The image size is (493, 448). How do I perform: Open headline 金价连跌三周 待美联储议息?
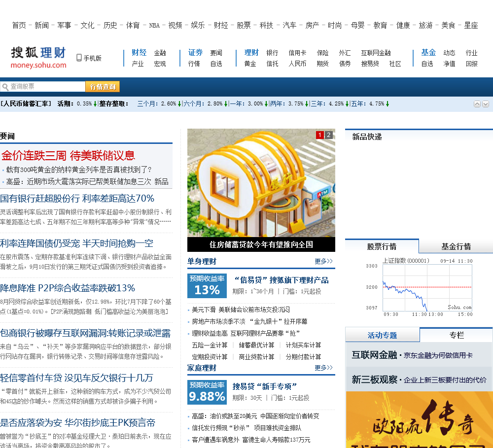click(x=68, y=155)
